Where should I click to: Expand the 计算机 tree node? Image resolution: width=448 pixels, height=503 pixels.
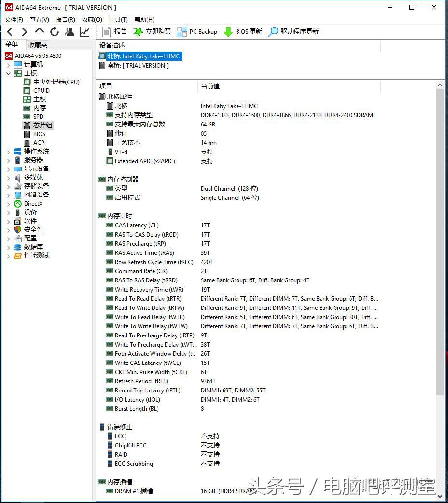click(8, 65)
